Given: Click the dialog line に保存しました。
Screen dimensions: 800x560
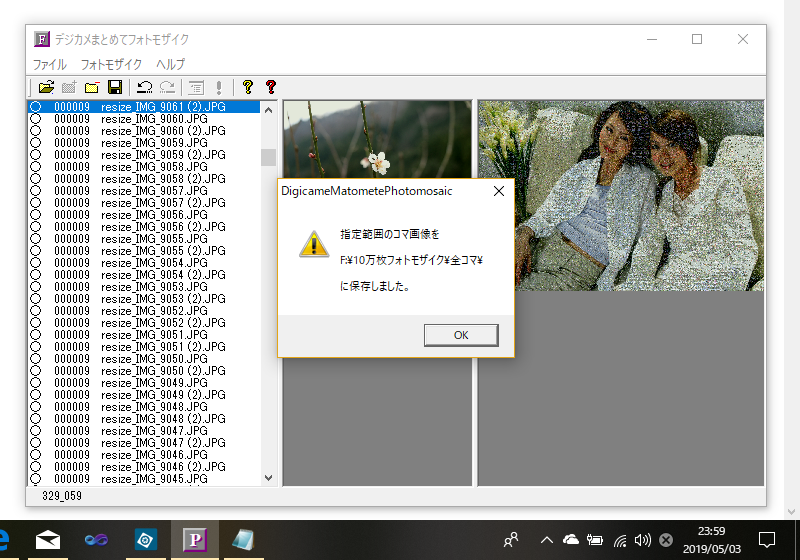Looking at the screenshot, I should (x=375, y=286).
